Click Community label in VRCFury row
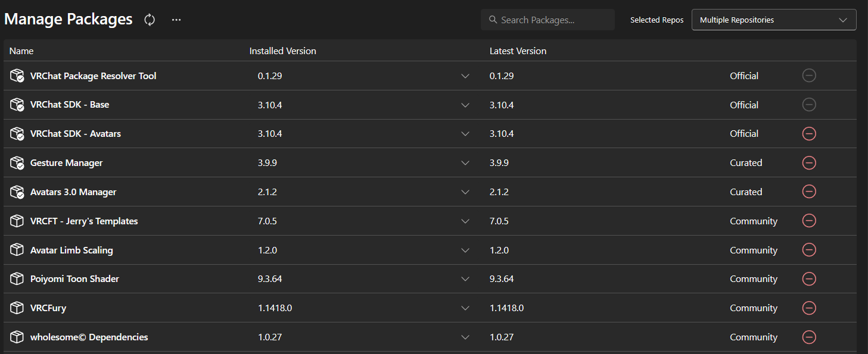 click(754, 308)
